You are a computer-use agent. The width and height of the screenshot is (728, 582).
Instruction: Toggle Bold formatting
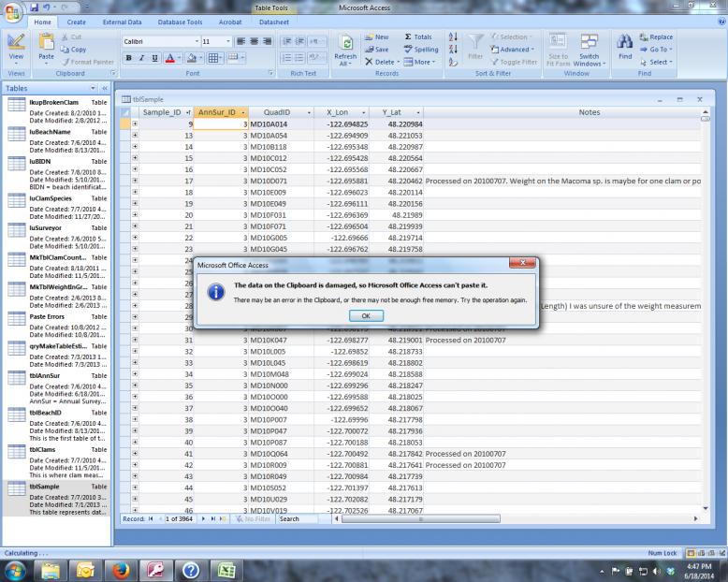pyautogui.click(x=128, y=58)
